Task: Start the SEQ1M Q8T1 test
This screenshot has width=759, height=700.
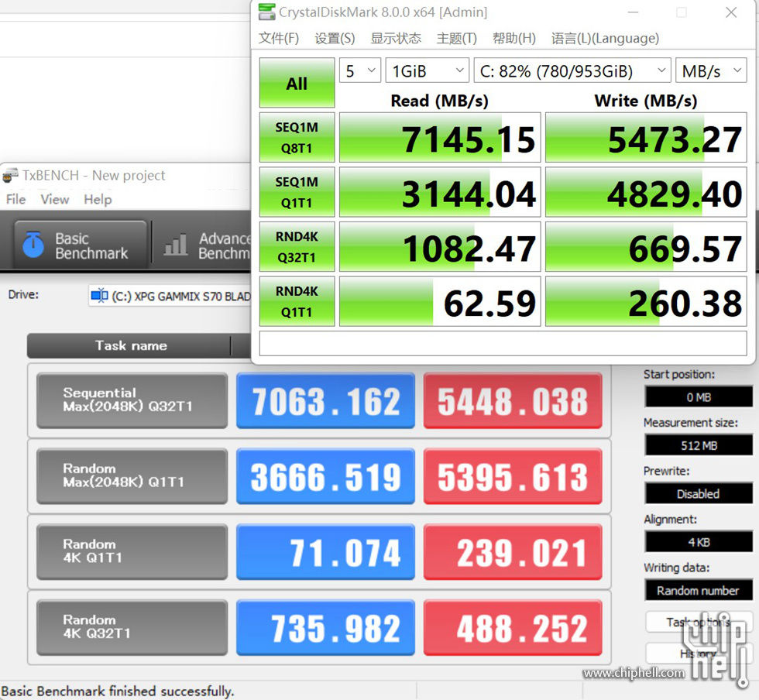Action: coord(297,137)
